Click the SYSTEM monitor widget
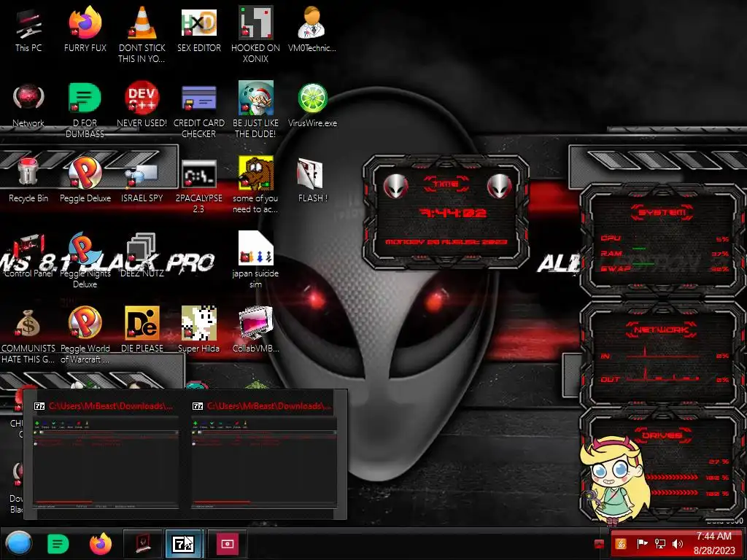Viewport: 747px width, 560px height. [x=662, y=241]
